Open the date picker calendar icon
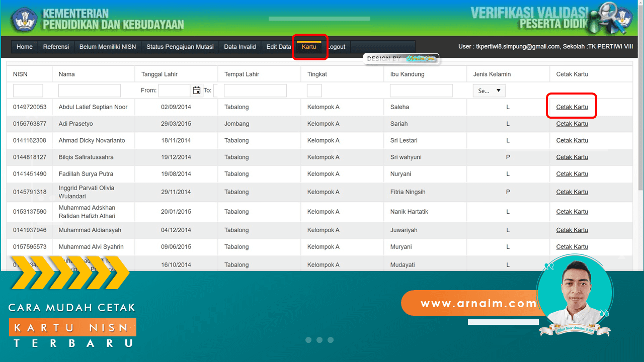The height and width of the screenshot is (362, 644). click(197, 90)
